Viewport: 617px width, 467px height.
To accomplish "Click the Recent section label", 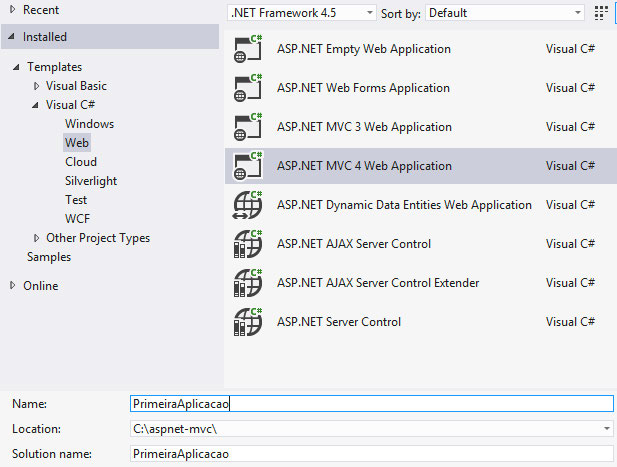I will [x=41, y=10].
